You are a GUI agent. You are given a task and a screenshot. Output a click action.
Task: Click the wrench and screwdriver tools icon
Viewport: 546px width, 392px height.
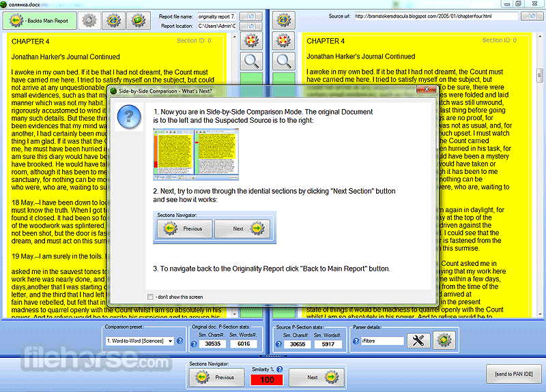click(418, 340)
